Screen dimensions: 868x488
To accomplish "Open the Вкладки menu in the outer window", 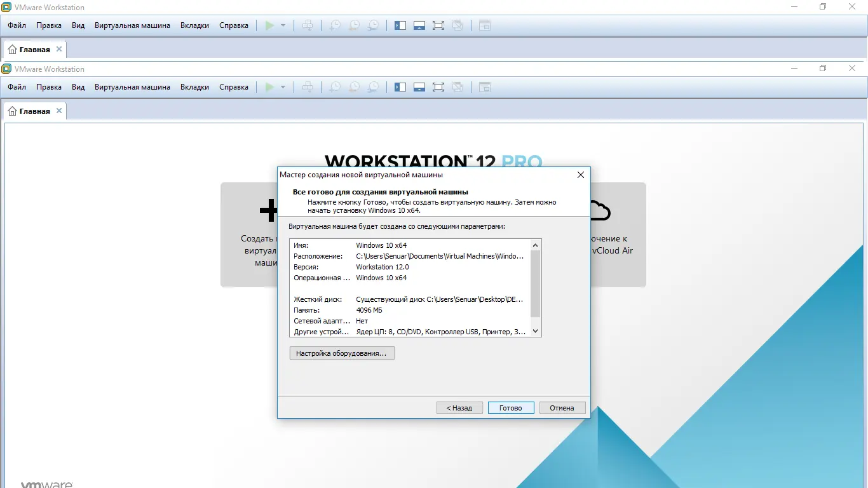I will point(194,25).
